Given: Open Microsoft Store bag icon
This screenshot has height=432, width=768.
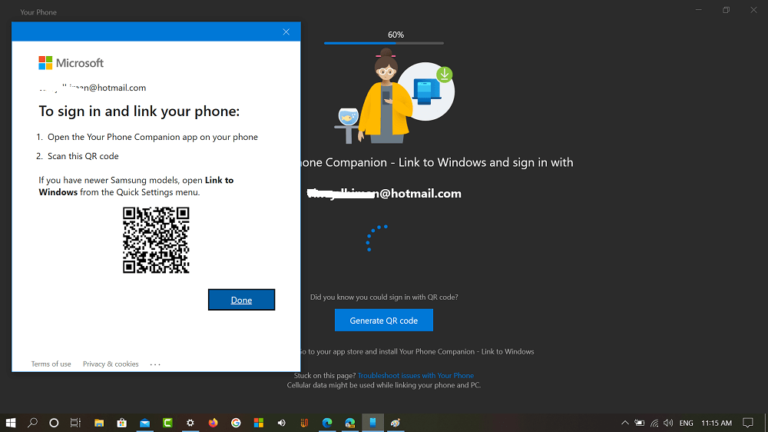Looking at the screenshot, I should (x=121, y=423).
